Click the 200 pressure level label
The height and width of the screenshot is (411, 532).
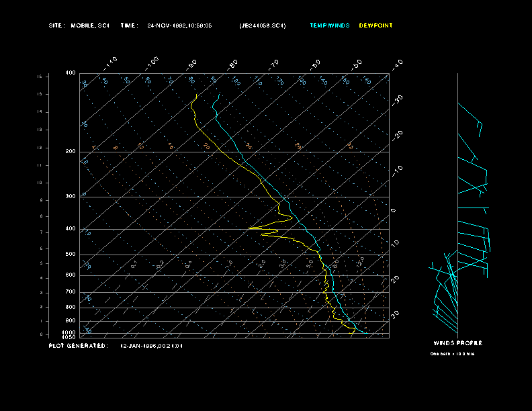click(x=71, y=152)
